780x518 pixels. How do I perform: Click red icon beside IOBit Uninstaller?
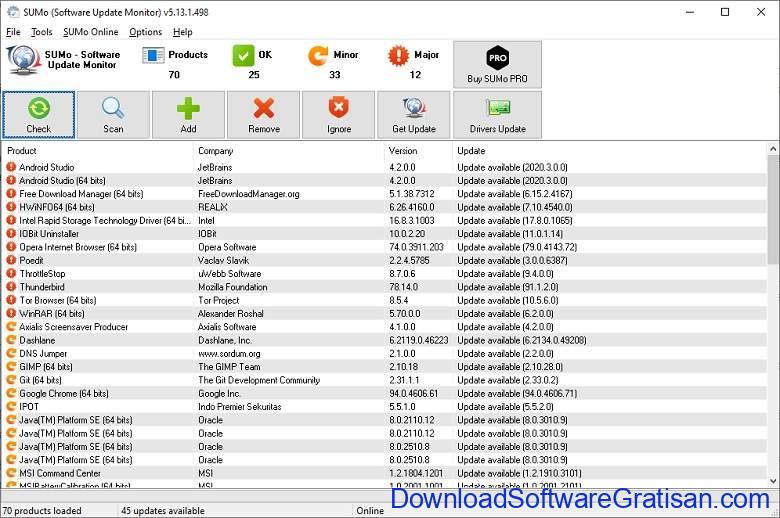[11, 233]
